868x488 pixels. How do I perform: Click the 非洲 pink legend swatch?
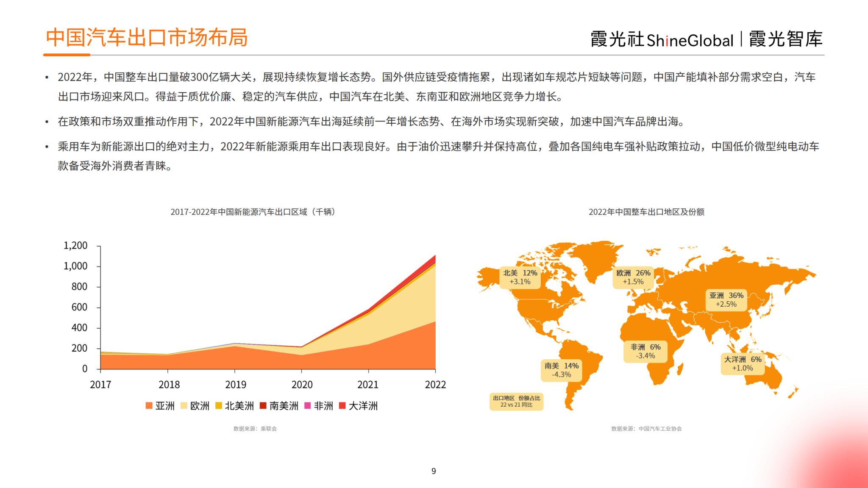pos(308,406)
